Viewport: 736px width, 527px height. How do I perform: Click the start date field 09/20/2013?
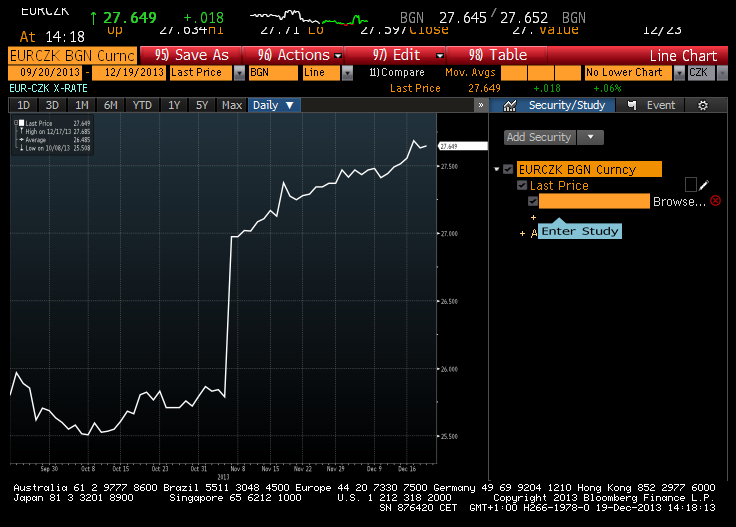45,73
